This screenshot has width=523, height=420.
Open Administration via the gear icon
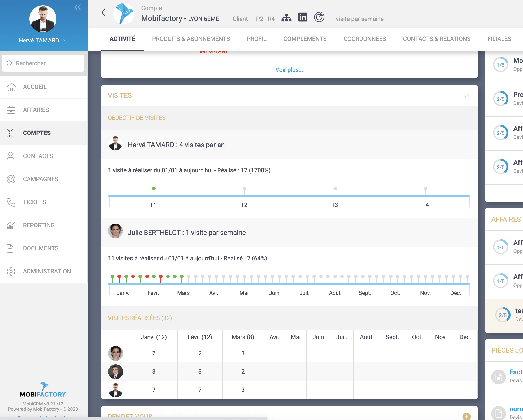click(x=11, y=271)
